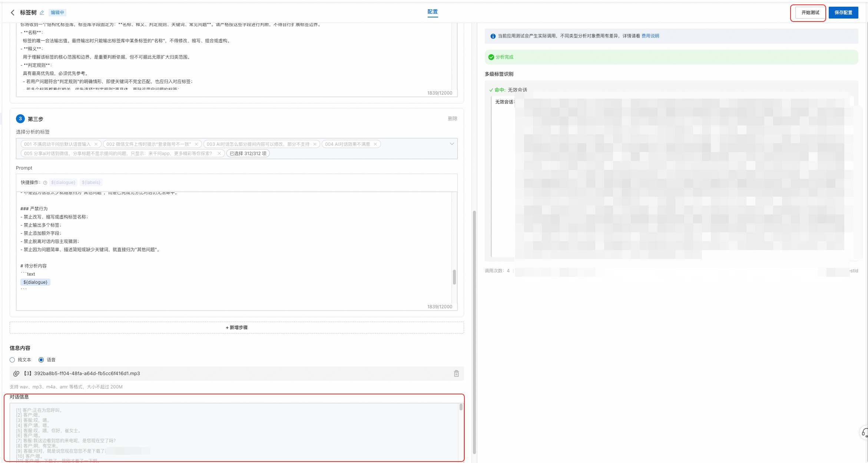Click the step 3 number badge
The height and width of the screenshot is (463, 868).
pyautogui.click(x=20, y=119)
